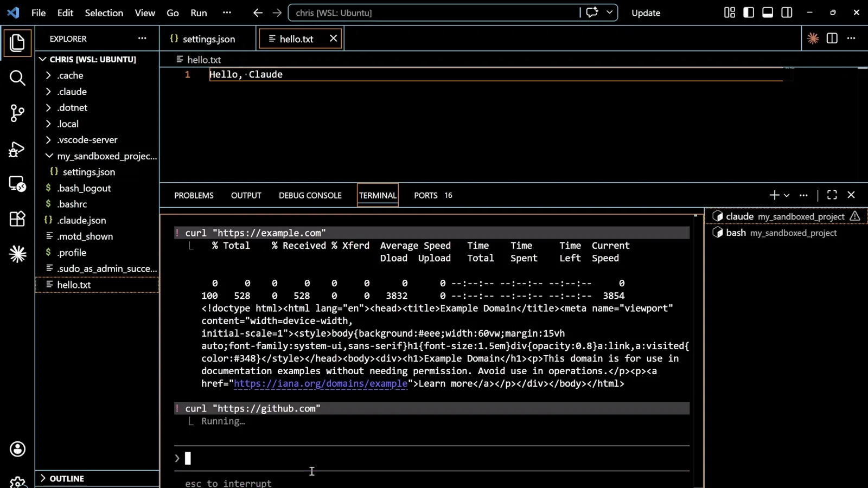Switch to the PORTS panel tab
Screen dimensions: 868x488
point(432,195)
